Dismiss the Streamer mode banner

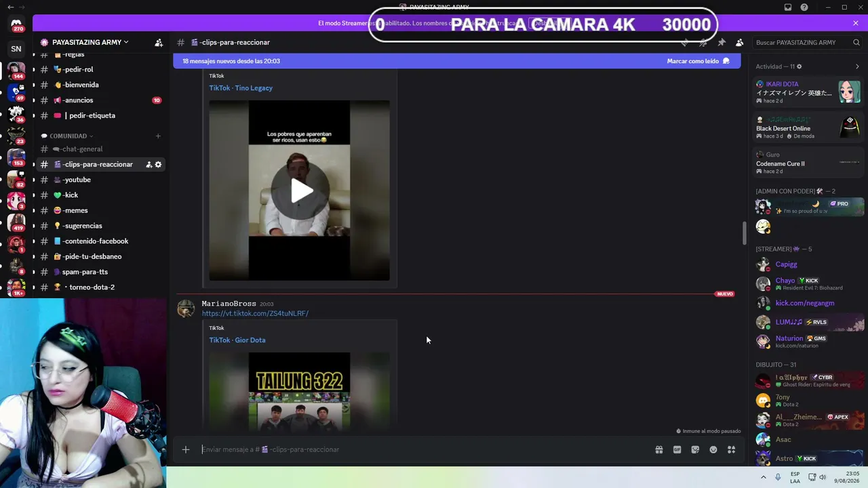point(856,23)
